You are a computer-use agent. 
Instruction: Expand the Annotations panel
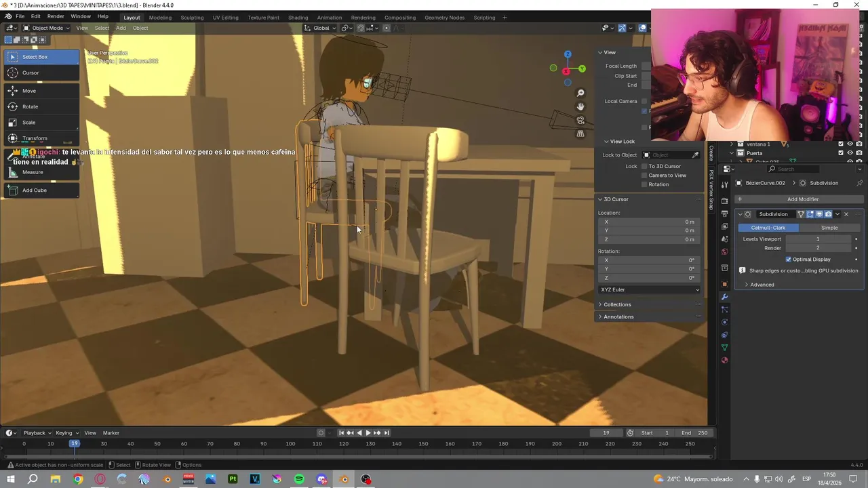tap(618, 317)
